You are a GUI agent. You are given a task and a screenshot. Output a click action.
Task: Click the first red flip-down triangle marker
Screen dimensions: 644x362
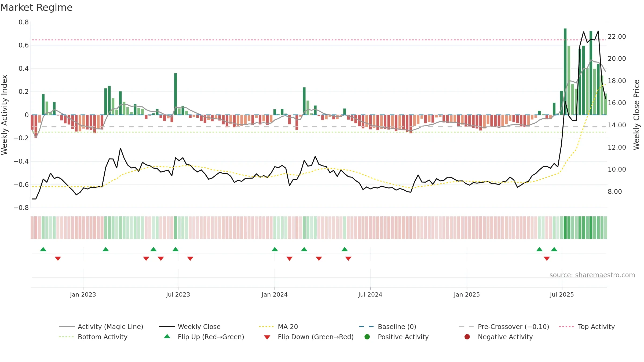[58, 258]
